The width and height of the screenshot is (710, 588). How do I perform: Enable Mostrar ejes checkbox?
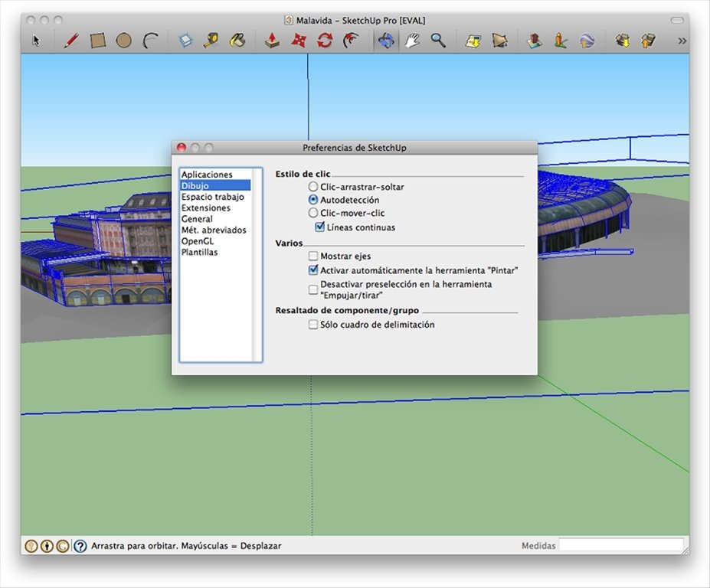[313, 256]
